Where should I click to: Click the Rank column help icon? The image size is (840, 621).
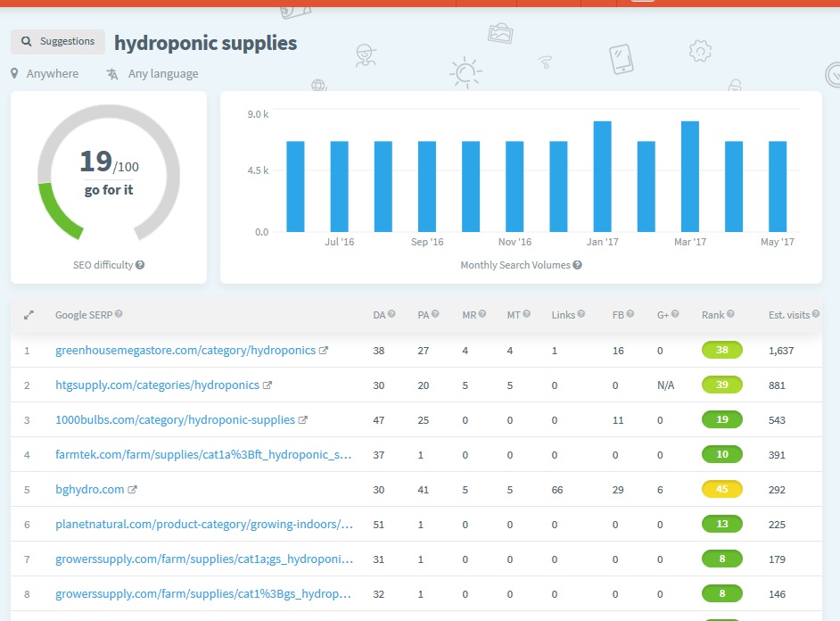coord(730,314)
